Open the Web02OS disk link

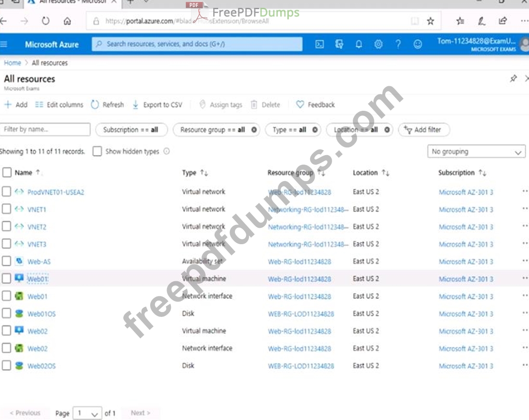[41, 366]
